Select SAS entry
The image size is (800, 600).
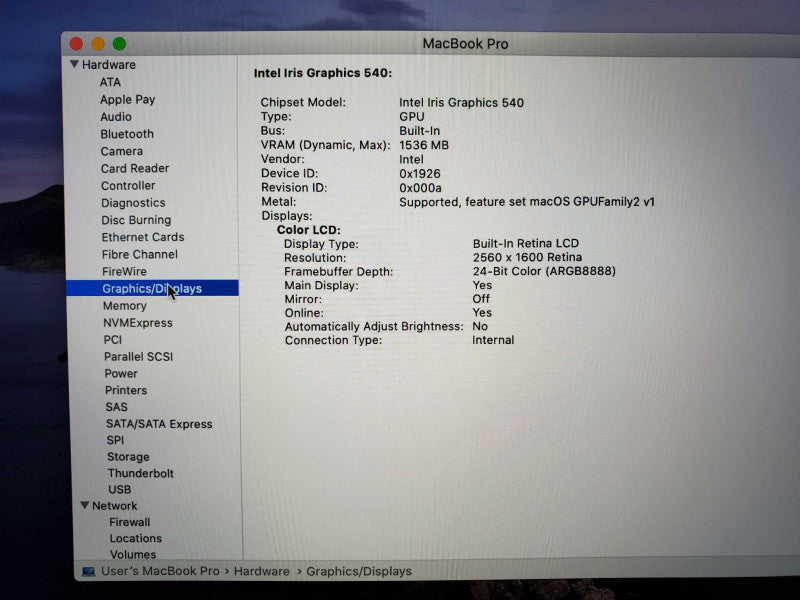point(116,407)
